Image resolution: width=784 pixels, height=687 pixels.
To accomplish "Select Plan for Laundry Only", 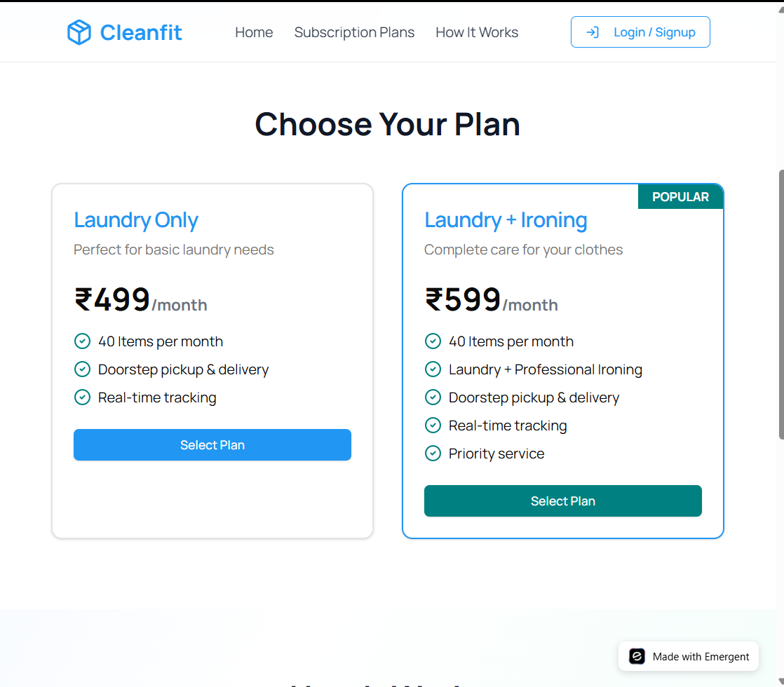I will point(212,444).
